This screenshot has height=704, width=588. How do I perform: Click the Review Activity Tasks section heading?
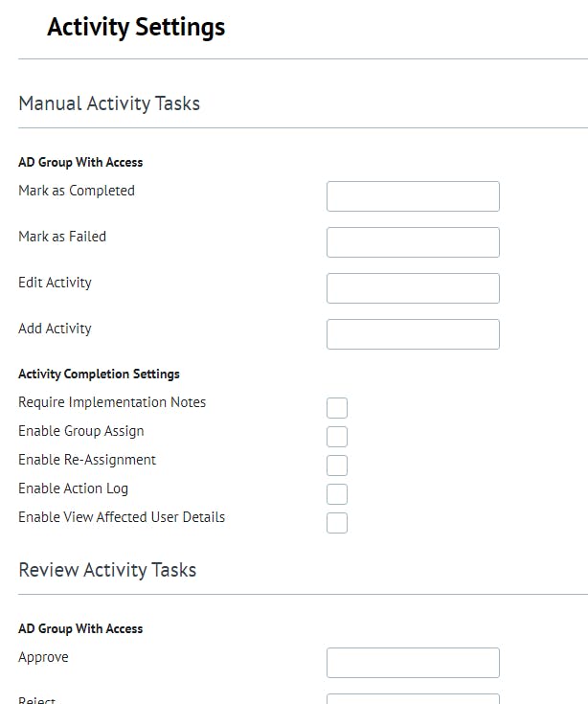point(107,570)
